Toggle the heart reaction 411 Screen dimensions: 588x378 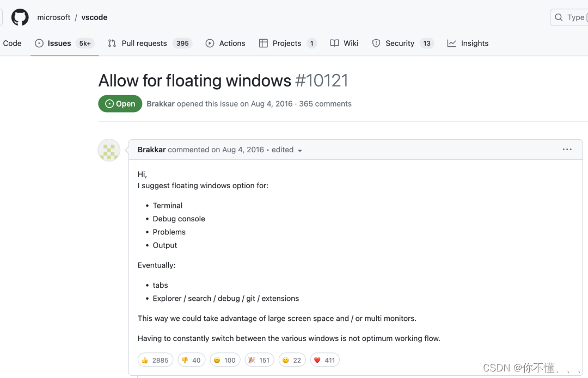point(324,360)
